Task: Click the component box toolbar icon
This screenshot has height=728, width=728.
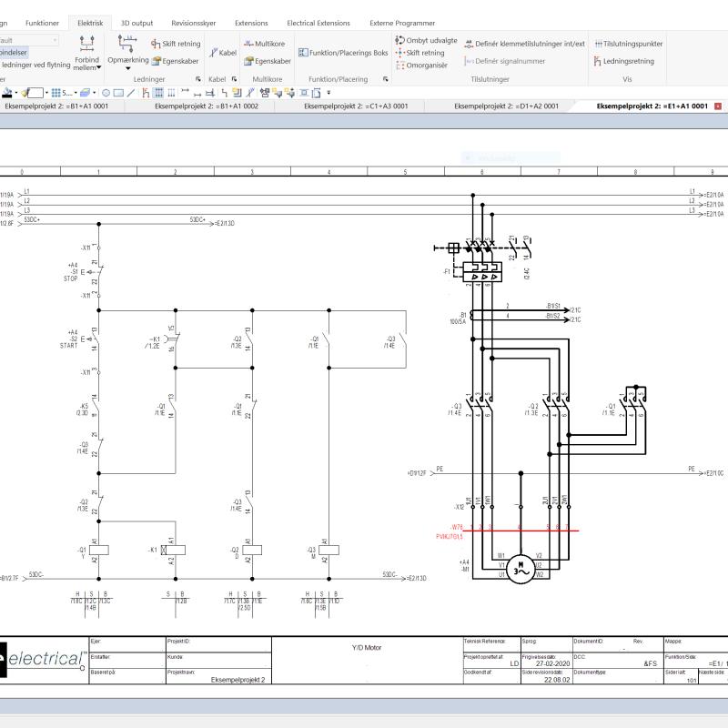Action: (265, 93)
